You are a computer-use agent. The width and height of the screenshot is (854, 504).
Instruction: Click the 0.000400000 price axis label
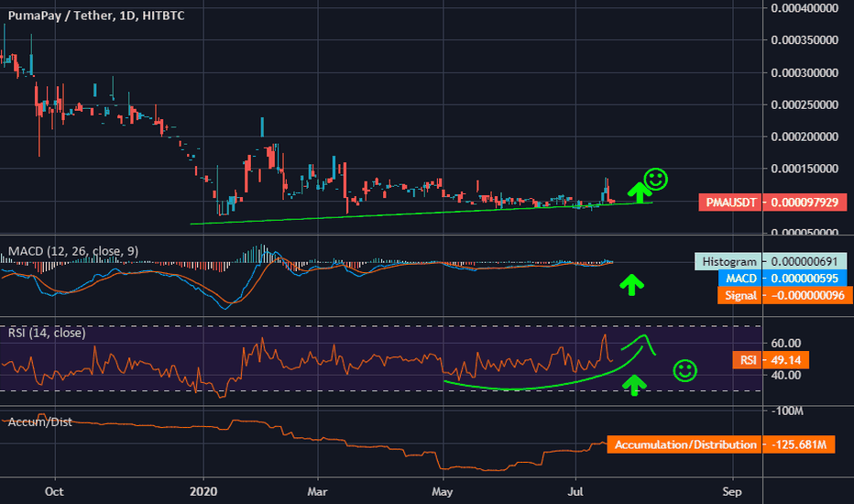tap(805, 8)
